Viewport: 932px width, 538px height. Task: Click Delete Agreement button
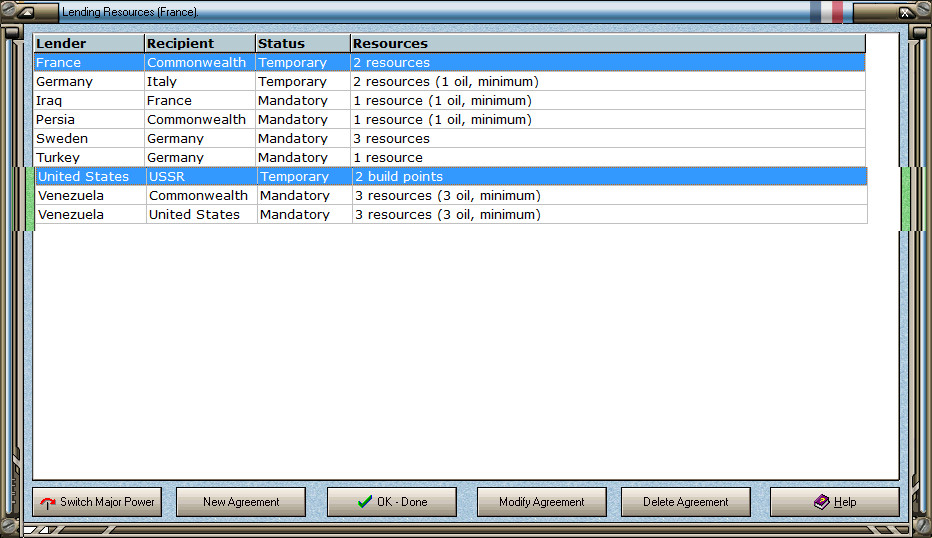click(685, 502)
